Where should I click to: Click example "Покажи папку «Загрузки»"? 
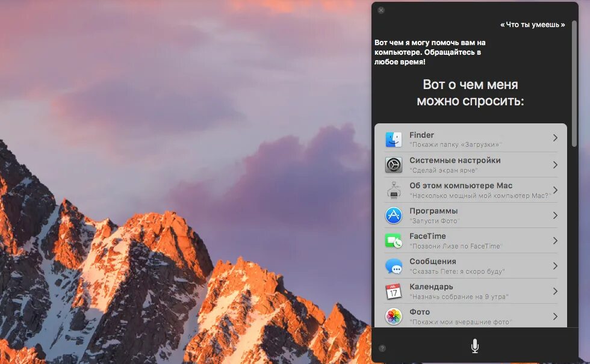point(455,145)
